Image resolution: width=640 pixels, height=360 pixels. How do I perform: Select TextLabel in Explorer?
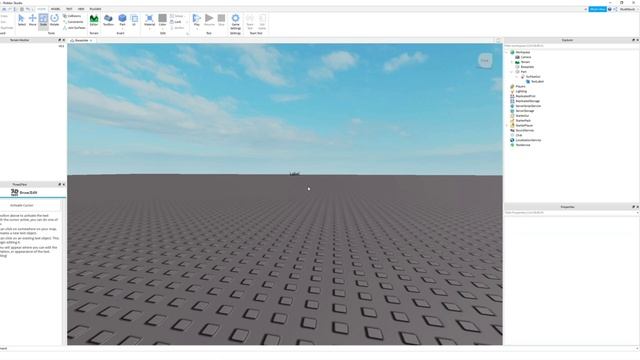point(537,82)
